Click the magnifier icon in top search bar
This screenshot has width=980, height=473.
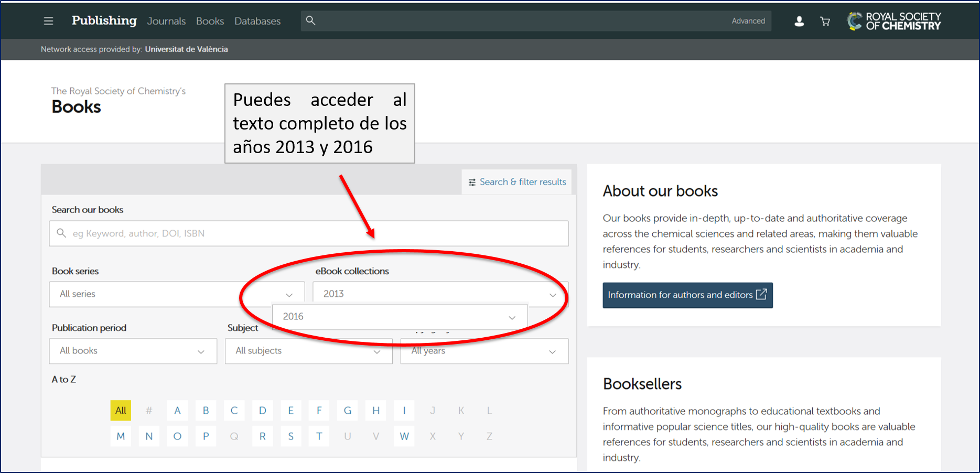click(310, 20)
